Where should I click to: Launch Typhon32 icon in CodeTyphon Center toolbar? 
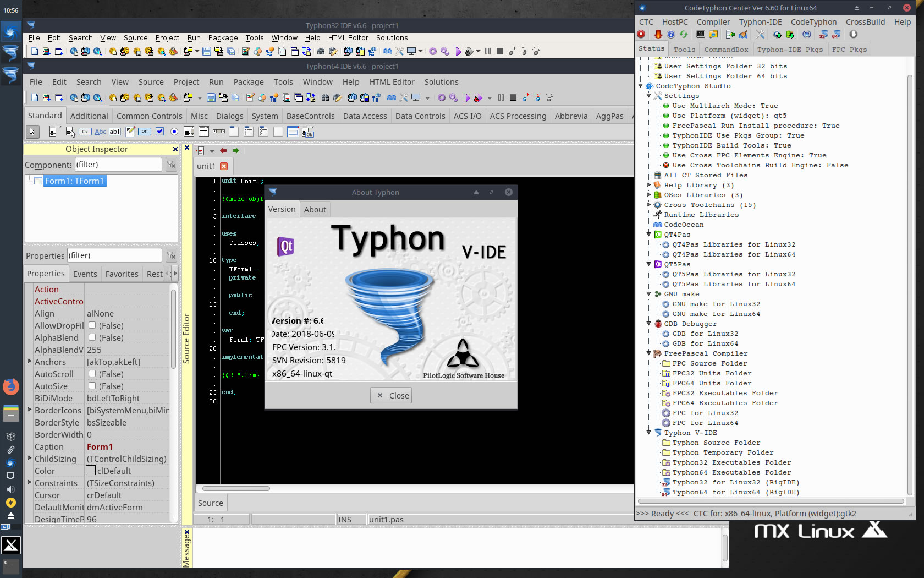click(x=823, y=34)
